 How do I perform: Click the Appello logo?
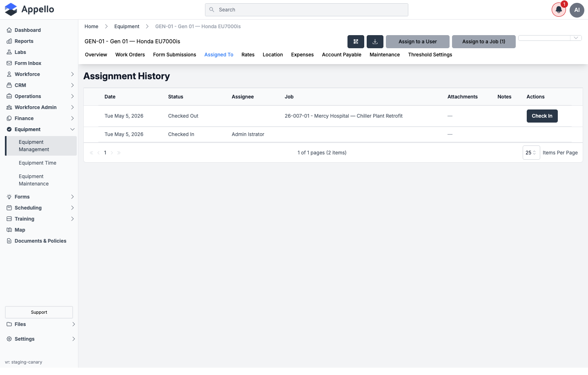29,9
